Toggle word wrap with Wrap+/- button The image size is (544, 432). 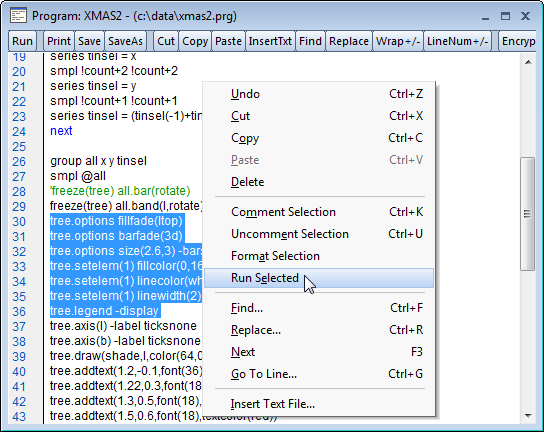398,41
